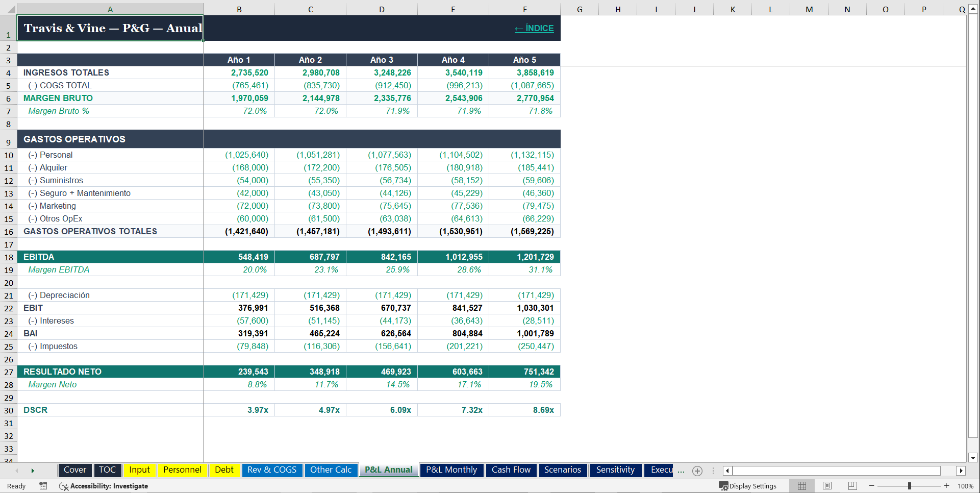Select row 27 header
The height and width of the screenshot is (493, 980).
[9, 372]
